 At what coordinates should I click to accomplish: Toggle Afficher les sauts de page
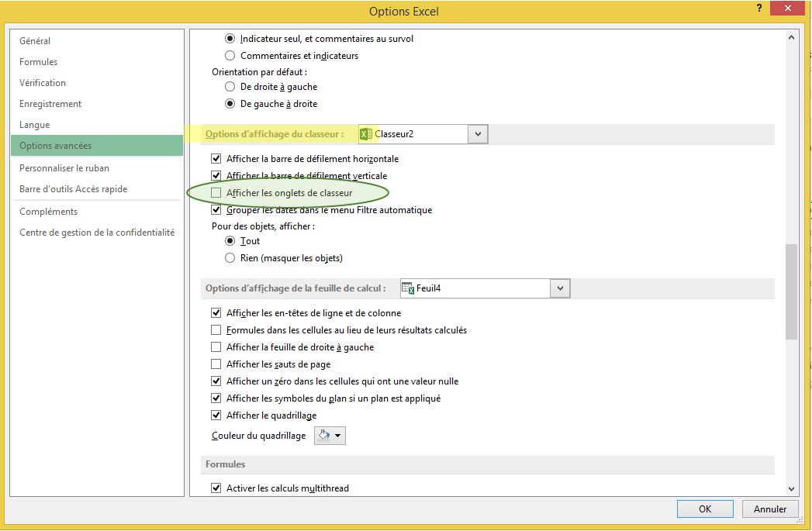tap(216, 364)
